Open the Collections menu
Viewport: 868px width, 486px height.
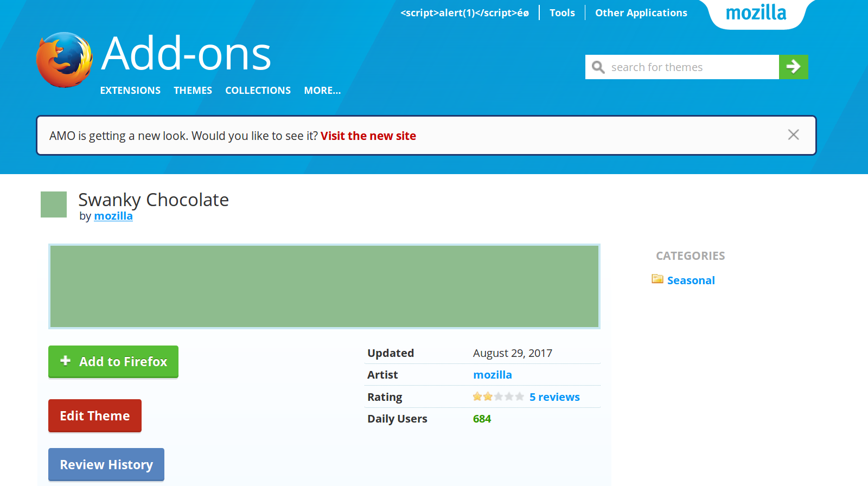click(x=258, y=91)
